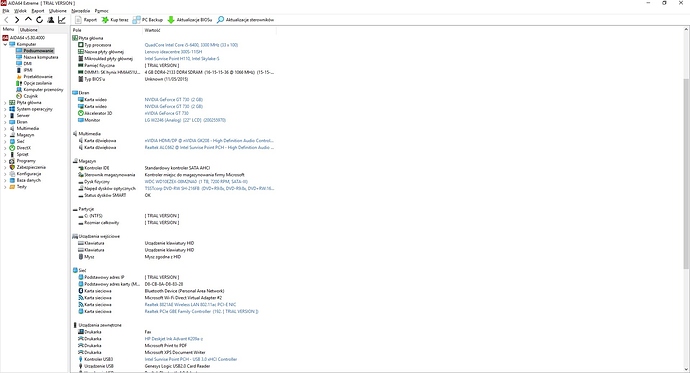
Task: Select DMI in the tree
Action: point(27,64)
